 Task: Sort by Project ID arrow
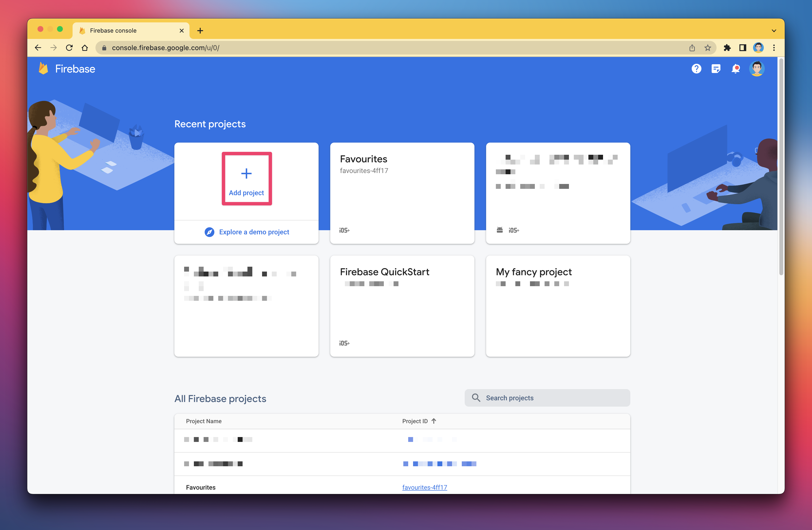[x=434, y=421]
